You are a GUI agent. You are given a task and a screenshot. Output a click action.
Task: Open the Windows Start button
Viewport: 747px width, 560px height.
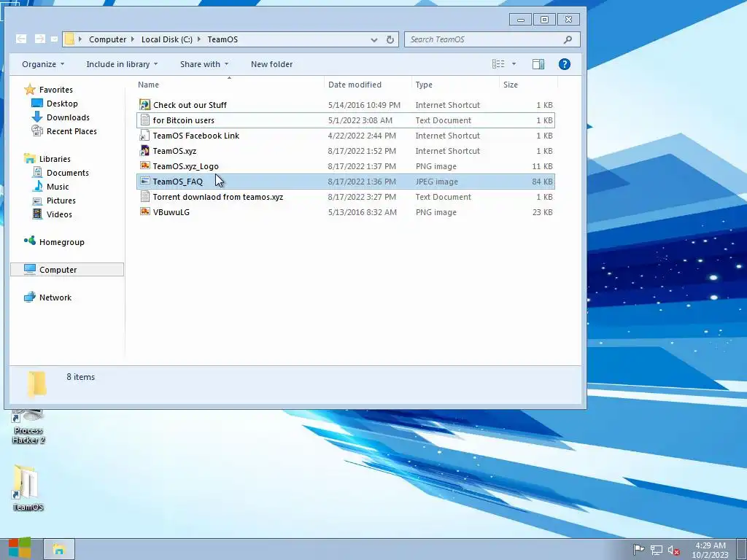click(x=20, y=549)
